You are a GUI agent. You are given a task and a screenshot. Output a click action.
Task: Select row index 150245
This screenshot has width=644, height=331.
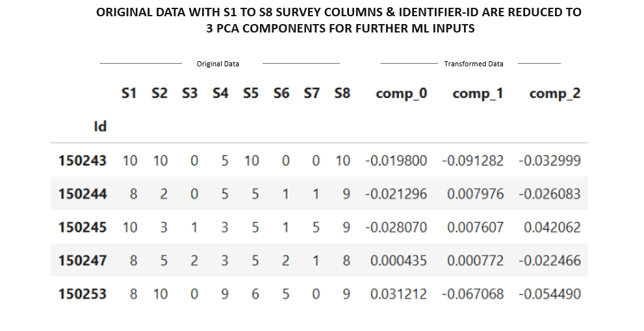pyautogui.click(x=82, y=227)
